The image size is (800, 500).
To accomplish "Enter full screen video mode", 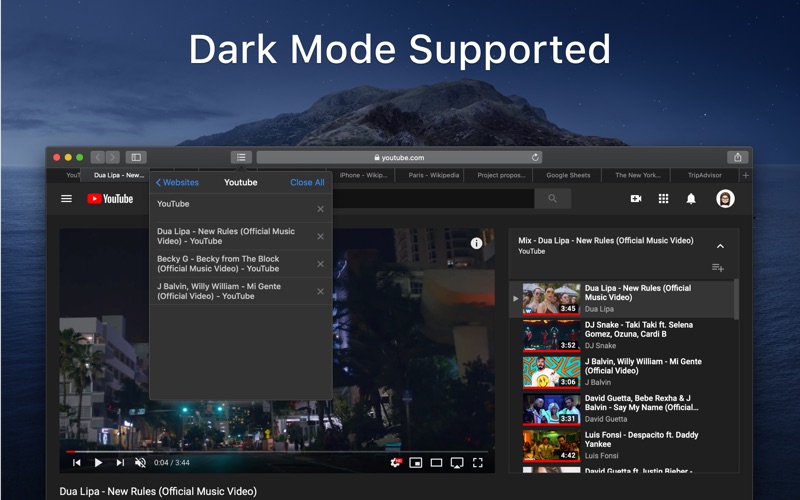I will pos(478,462).
